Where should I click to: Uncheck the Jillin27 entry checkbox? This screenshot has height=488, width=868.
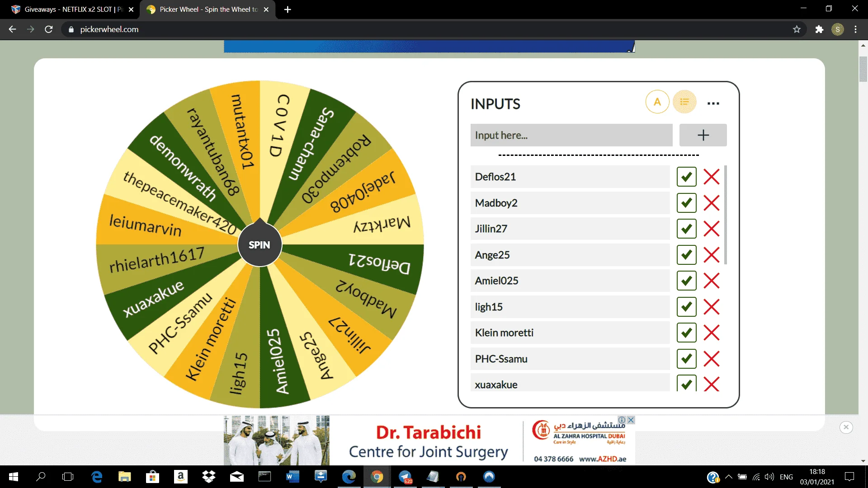point(686,229)
